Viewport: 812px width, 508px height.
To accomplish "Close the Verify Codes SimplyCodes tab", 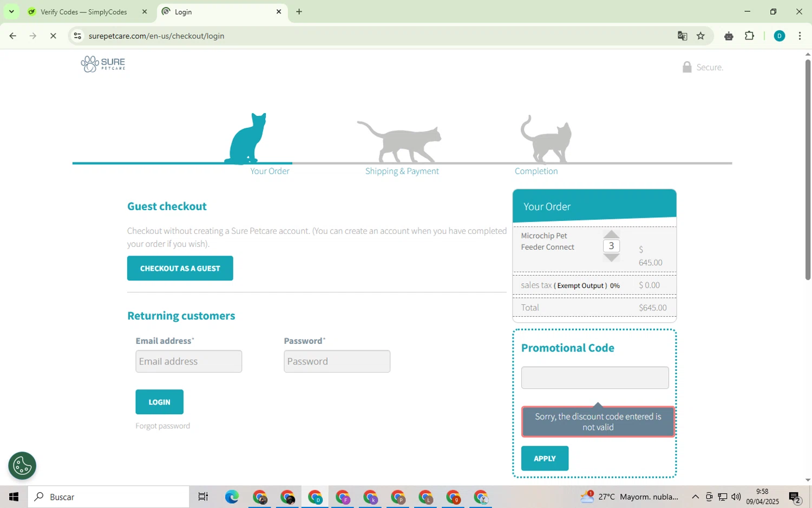I will 144,11.
